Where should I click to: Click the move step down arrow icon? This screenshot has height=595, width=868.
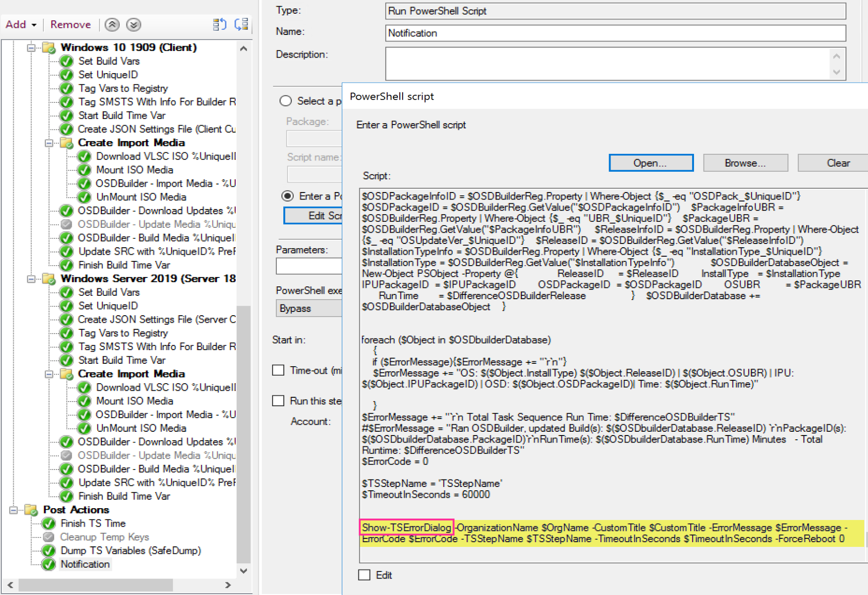(133, 25)
